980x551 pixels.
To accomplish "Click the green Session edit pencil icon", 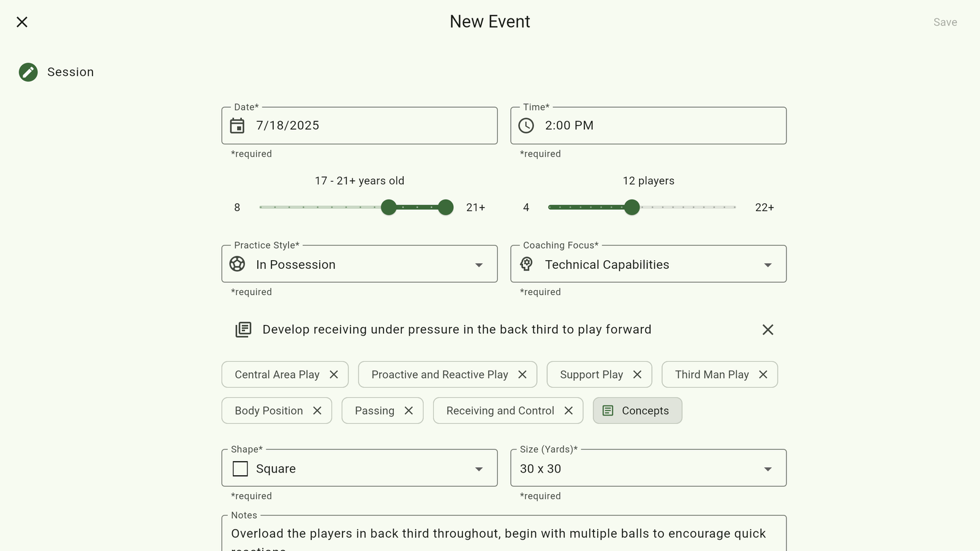I will pos(28,72).
